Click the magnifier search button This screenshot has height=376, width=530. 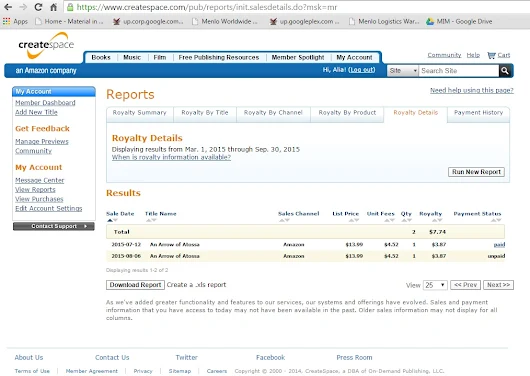click(505, 71)
